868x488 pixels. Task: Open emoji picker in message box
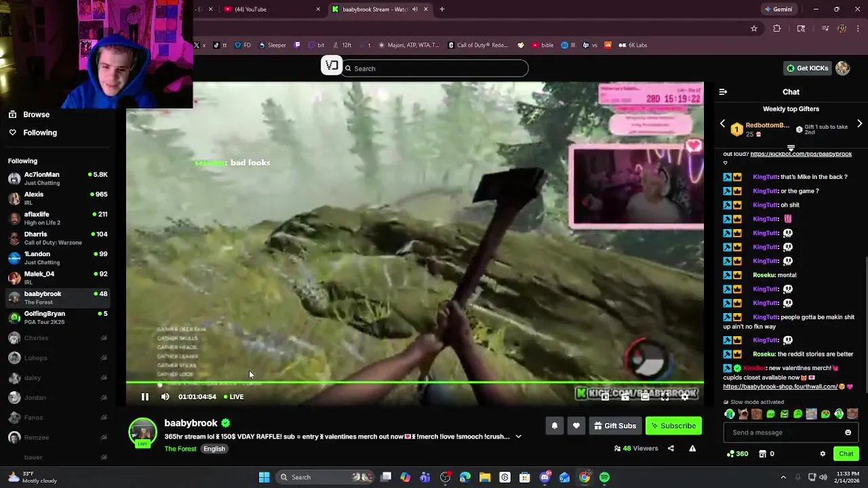(x=848, y=432)
